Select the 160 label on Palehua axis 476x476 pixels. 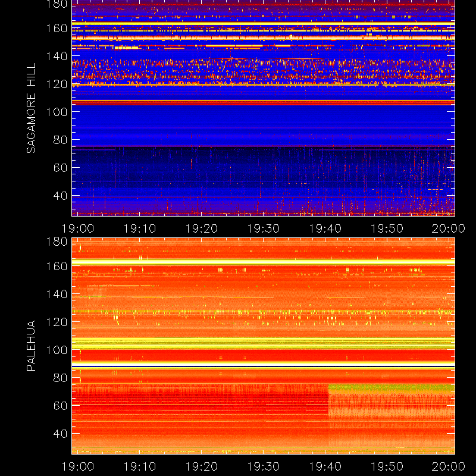point(57,266)
